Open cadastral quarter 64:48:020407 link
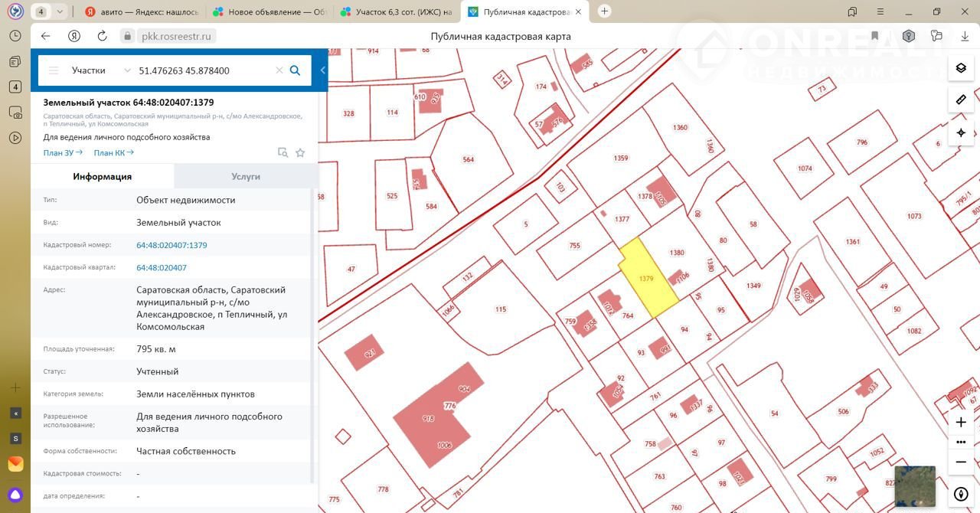 [162, 268]
